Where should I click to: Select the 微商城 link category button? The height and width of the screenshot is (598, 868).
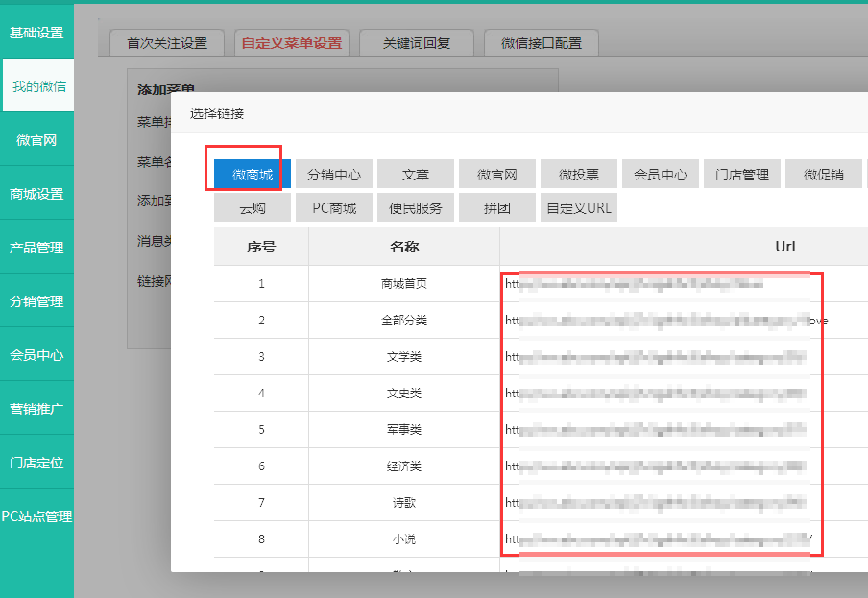253,175
